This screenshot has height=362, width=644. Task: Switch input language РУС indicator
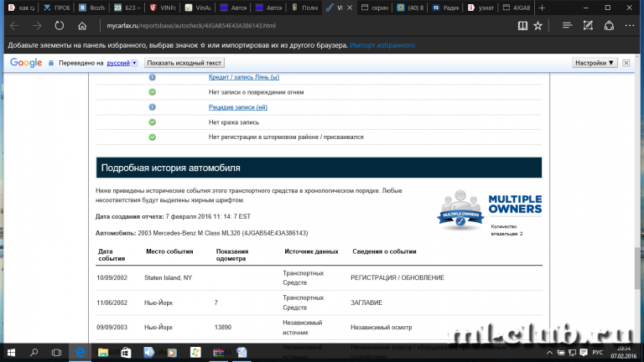[x=598, y=353]
